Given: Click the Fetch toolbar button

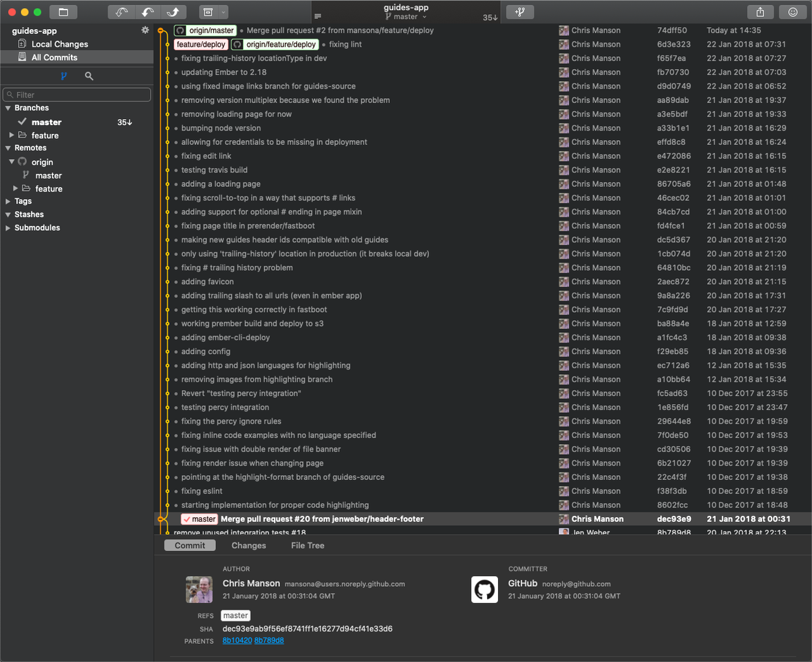Looking at the screenshot, I should (122, 12).
